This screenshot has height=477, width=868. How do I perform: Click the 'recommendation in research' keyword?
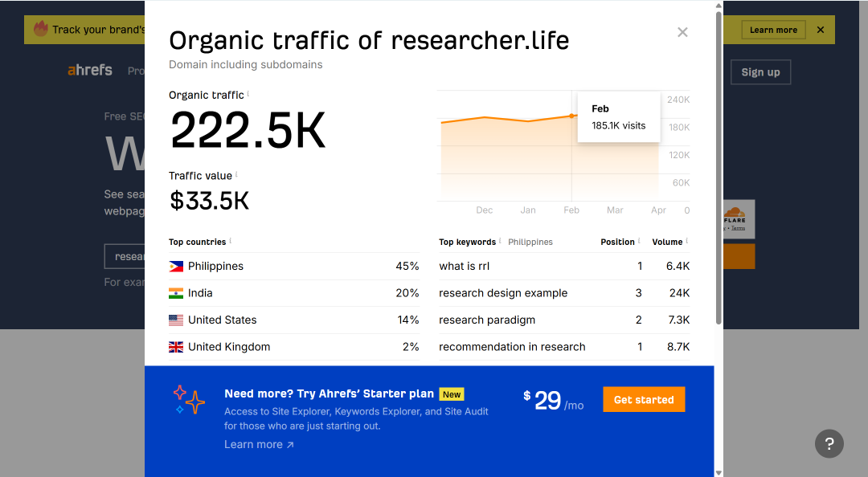(512, 347)
